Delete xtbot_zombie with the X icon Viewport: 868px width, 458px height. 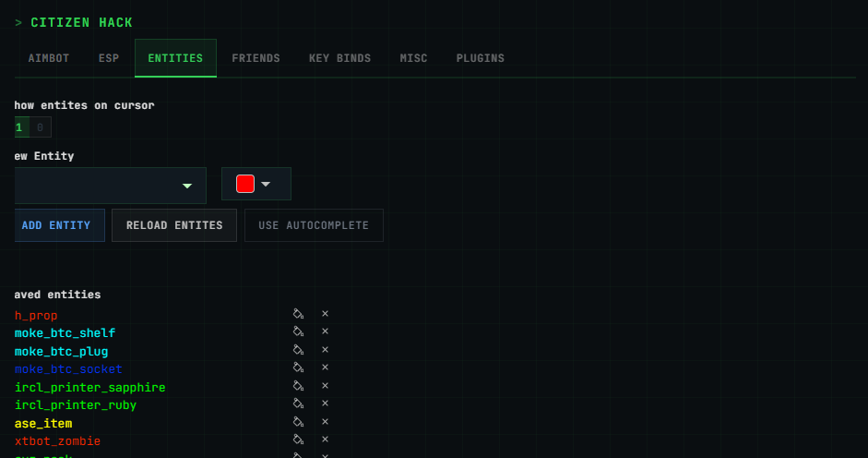point(325,440)
